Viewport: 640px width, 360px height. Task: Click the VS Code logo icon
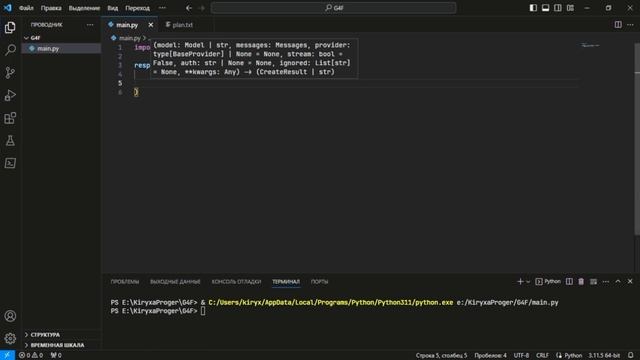(x=7, y=8)
